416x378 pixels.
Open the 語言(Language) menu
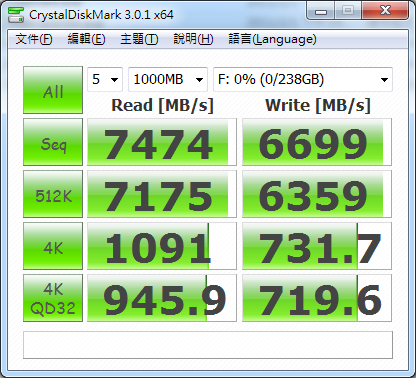pyautogui.click(x=272, y=39)
